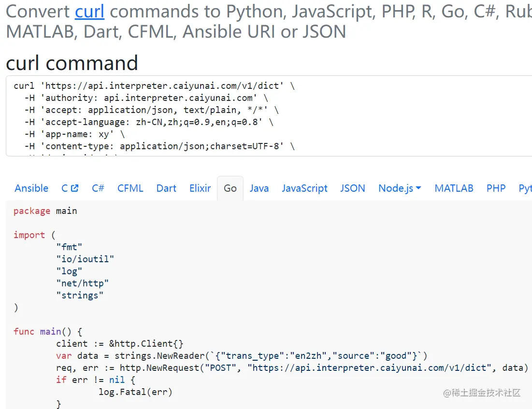Screen dimensions: 532x409
Task: Switch to the Ansible tab
Action: click(31, 188)
